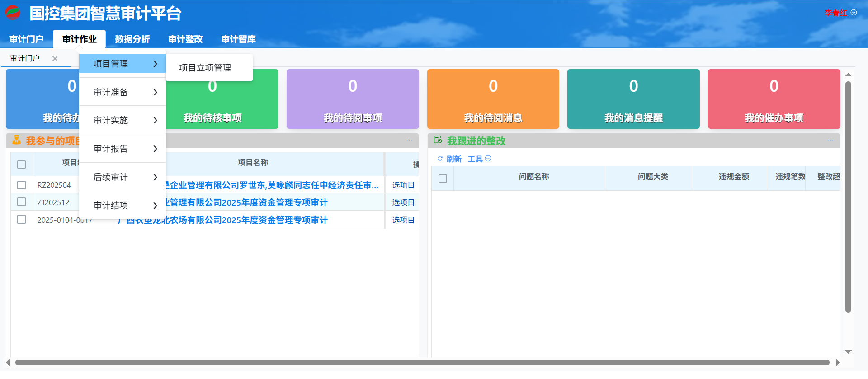
Task: Click the scroll right arrow at bottom
Action: [838, 362]
